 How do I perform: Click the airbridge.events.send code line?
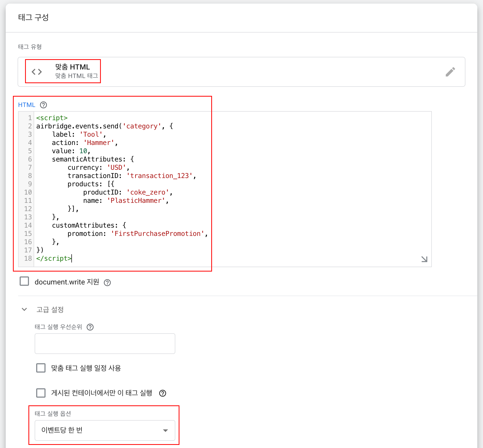105,126
